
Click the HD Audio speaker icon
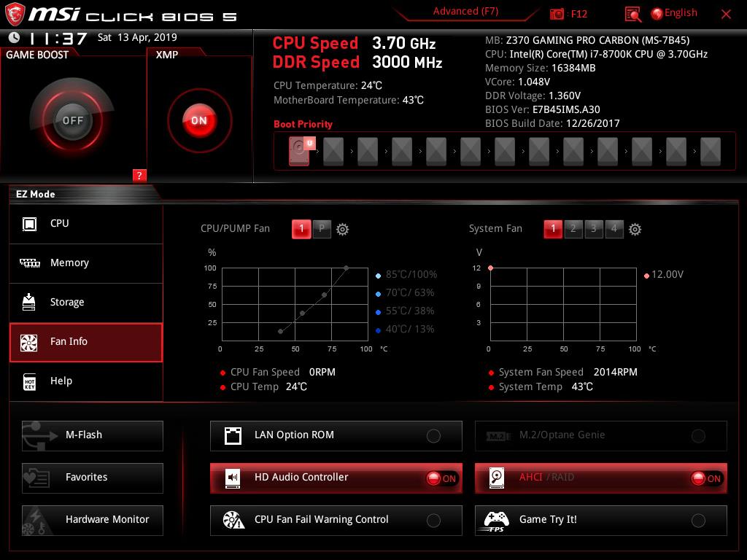point(233,478)
